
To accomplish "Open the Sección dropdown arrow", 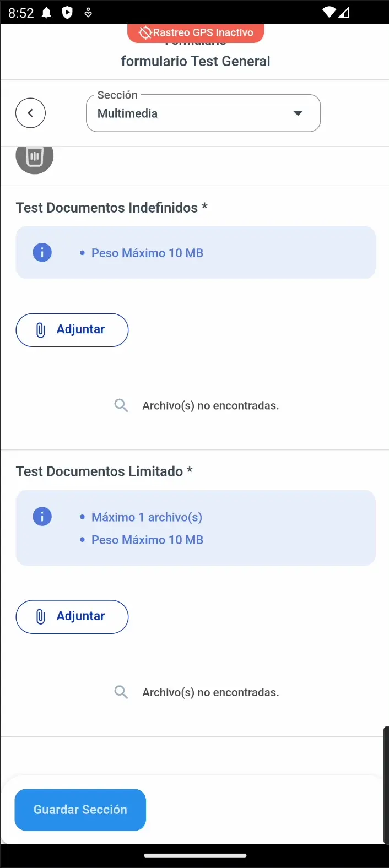I will tap(298, 113).
